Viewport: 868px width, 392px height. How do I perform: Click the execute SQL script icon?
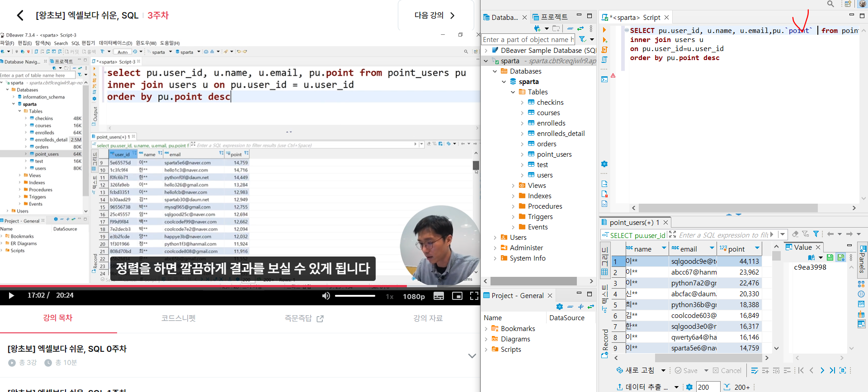click(604, 50)
